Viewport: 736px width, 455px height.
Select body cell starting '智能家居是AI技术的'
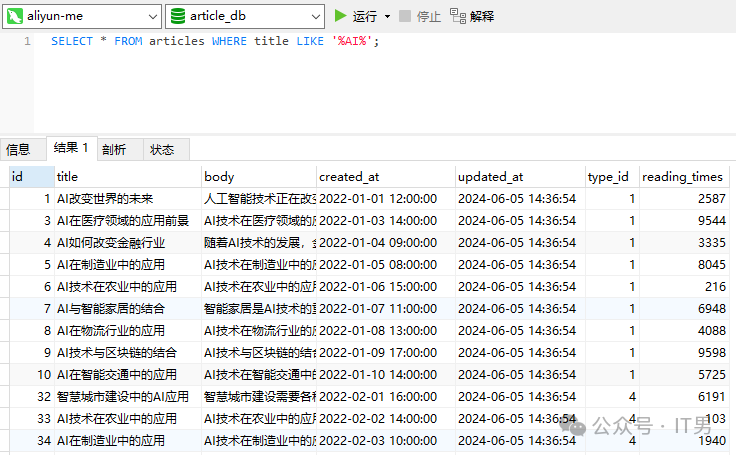tap(259, 309)
